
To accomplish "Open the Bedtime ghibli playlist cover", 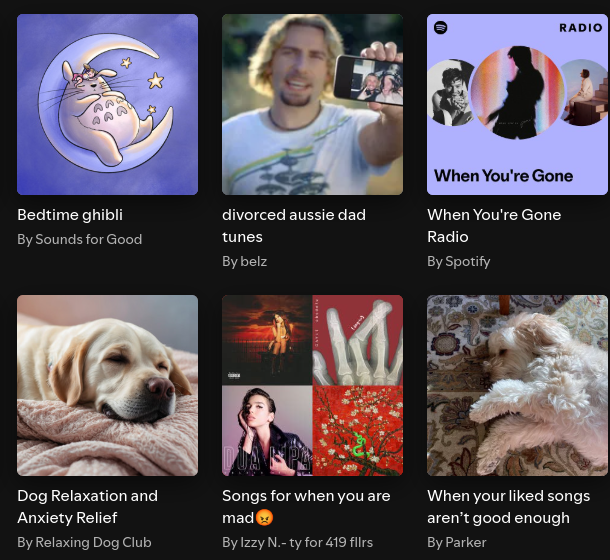I will click(107, 104).
